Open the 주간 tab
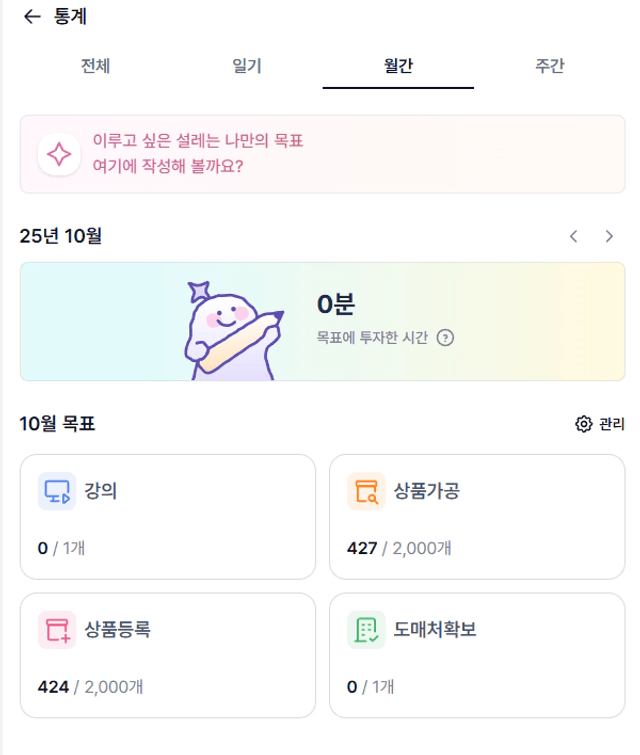Image resolution: width=640 pixels, height=755 pixels. pyautogui.click(x=550, y=66)
